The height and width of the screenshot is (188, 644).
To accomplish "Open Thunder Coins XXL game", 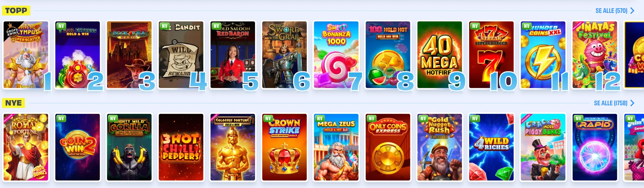I will pos(543,55).
